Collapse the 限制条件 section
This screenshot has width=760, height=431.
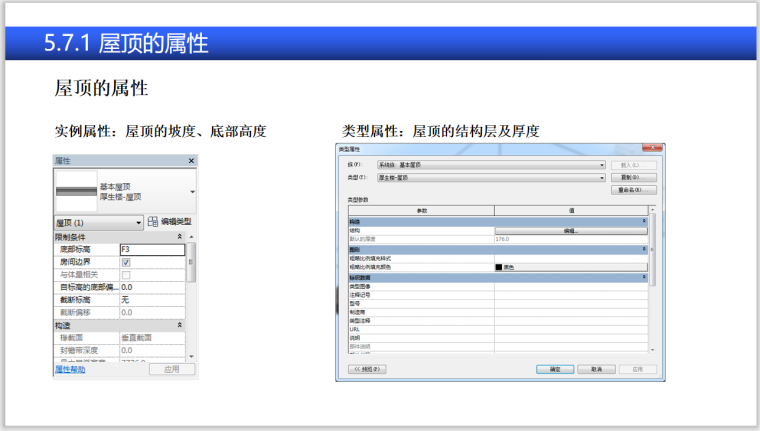point(179,237)
